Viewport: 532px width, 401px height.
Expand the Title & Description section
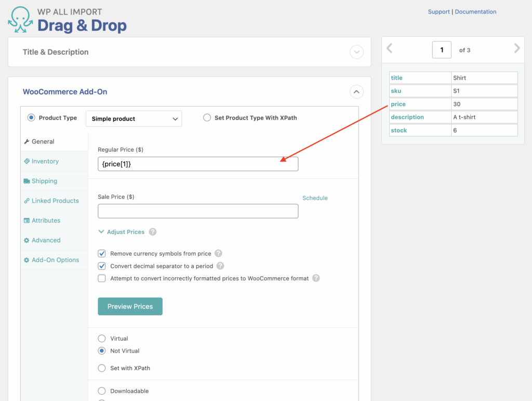[x=356, y=52]
